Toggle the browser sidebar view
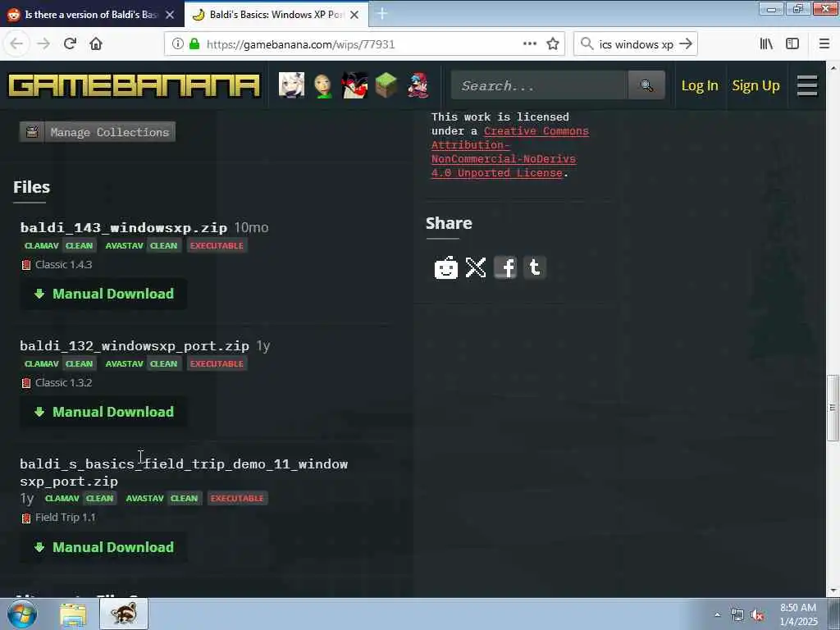 [792, 43]
